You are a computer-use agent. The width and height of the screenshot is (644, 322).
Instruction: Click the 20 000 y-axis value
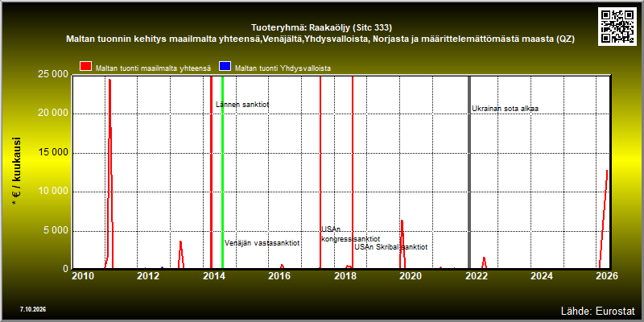[x=52, y=114]
